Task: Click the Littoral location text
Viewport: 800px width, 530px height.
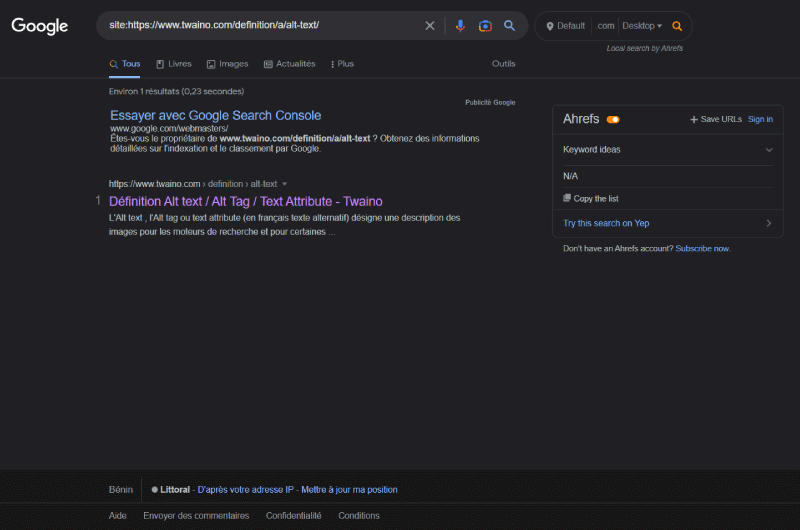Action: pos(175,490)
